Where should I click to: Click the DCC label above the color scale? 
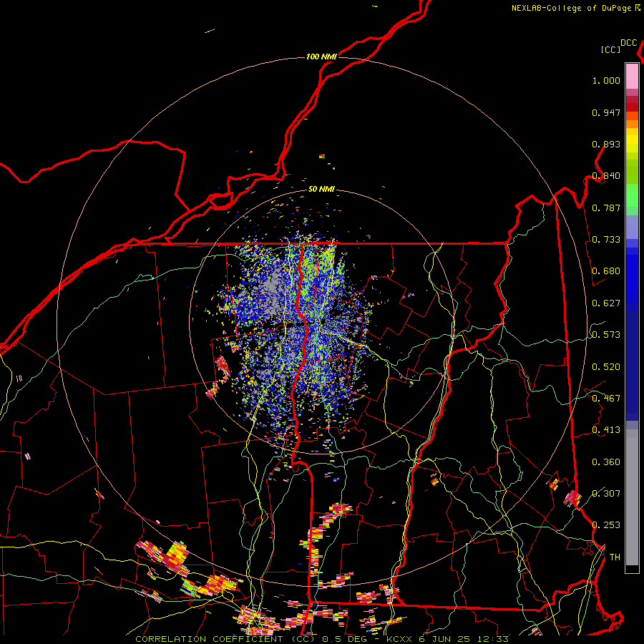(x=628, y=43)
